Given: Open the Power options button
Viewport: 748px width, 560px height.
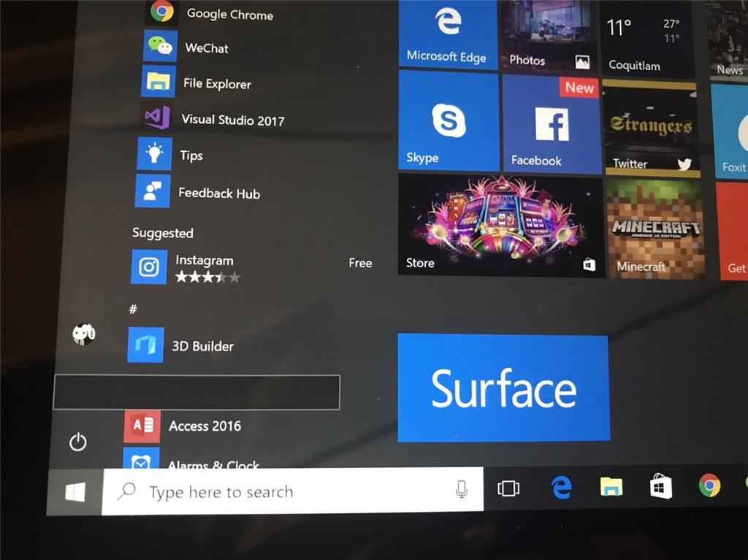Looking at the screenshot, I should coord(77,442).
